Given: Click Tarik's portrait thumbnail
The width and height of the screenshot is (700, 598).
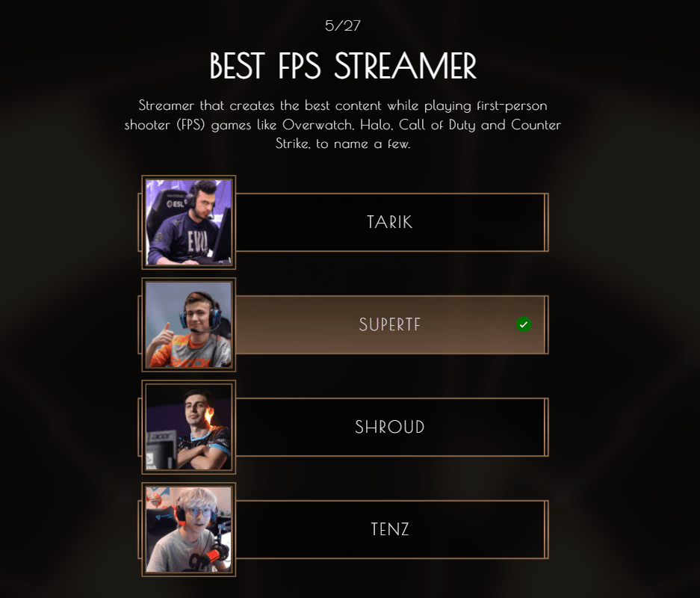Looking at the screenshot, I should pos(188,222).
